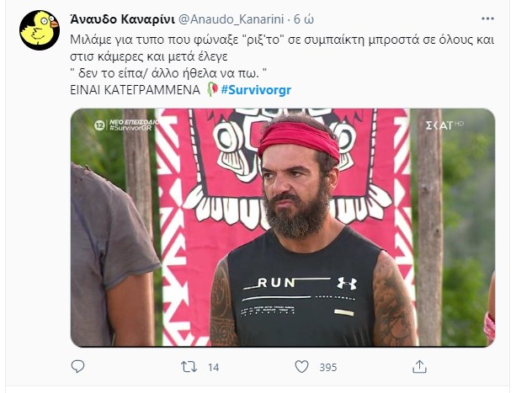Open the photo of the bearded man
This screenshot has height=393, width=532.
283,227
